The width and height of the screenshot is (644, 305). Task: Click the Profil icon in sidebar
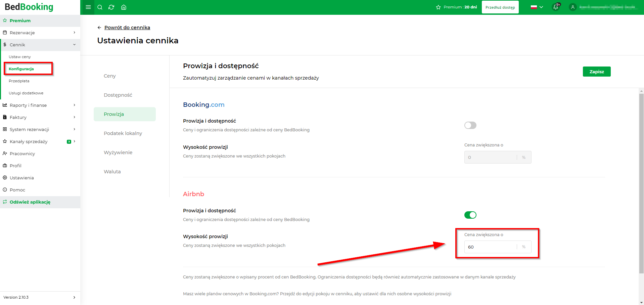click(5, 166)
